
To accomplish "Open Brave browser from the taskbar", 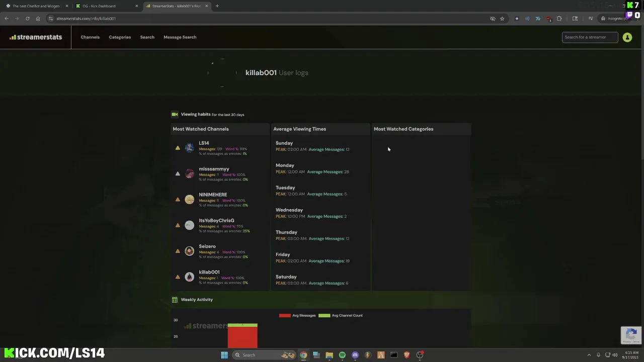I will [407, 355].
